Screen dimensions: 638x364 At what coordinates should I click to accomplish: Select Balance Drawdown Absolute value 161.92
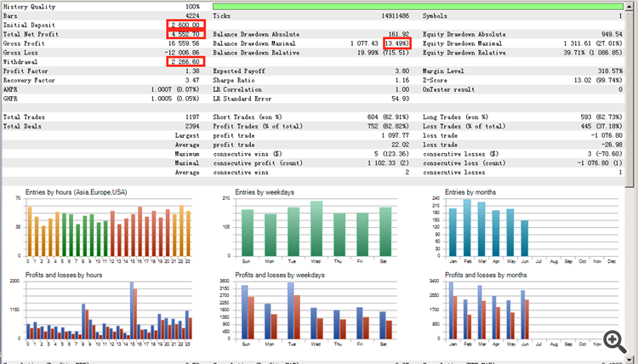tap(399, 34)
